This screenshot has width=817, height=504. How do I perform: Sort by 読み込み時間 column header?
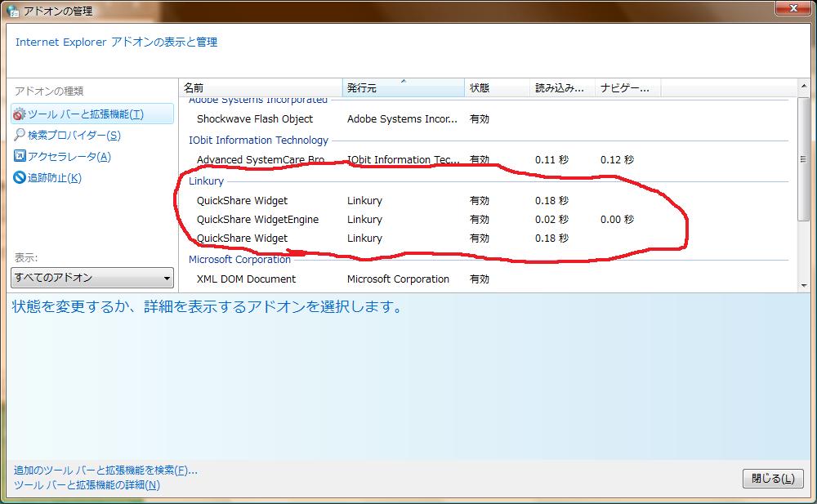pos(562,87)
